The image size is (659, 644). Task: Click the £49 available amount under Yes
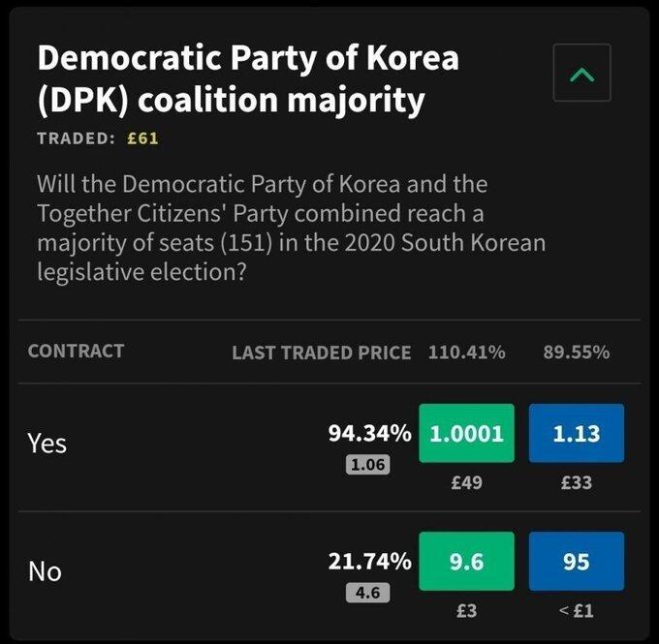pos(466,482)
